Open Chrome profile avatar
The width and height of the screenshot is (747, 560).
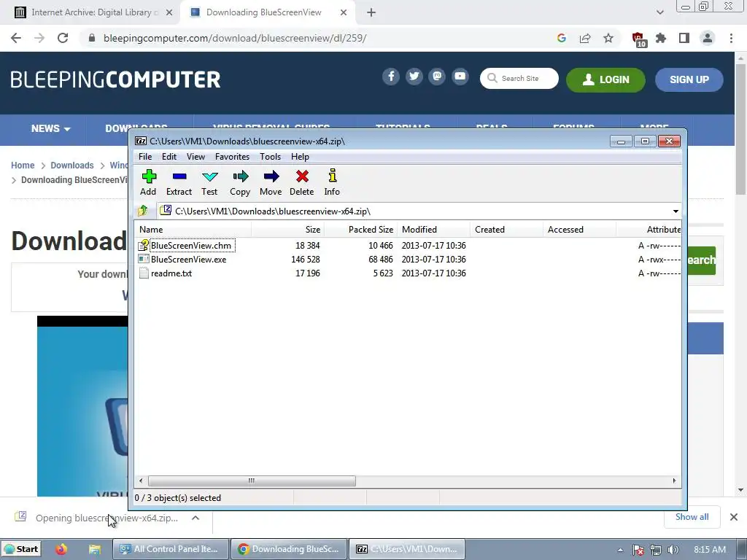pyautogui.click(x=708, y=38)
